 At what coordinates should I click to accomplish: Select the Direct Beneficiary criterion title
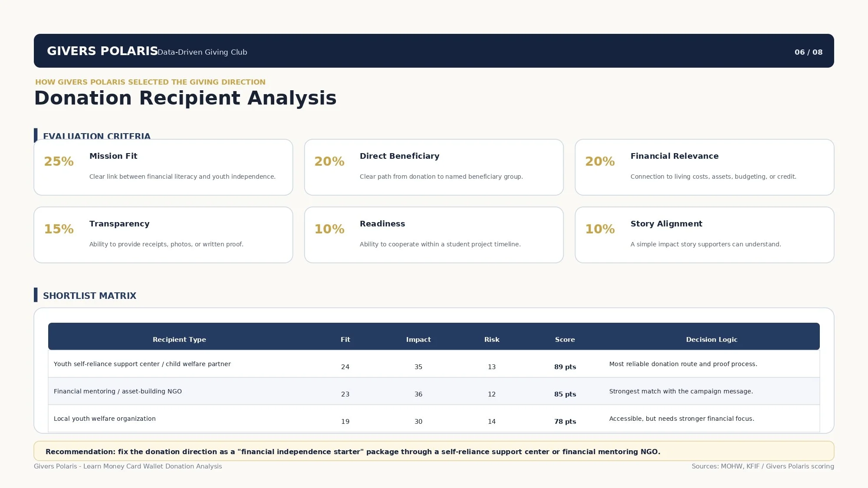pyautogui.click(x=399, y=156)
